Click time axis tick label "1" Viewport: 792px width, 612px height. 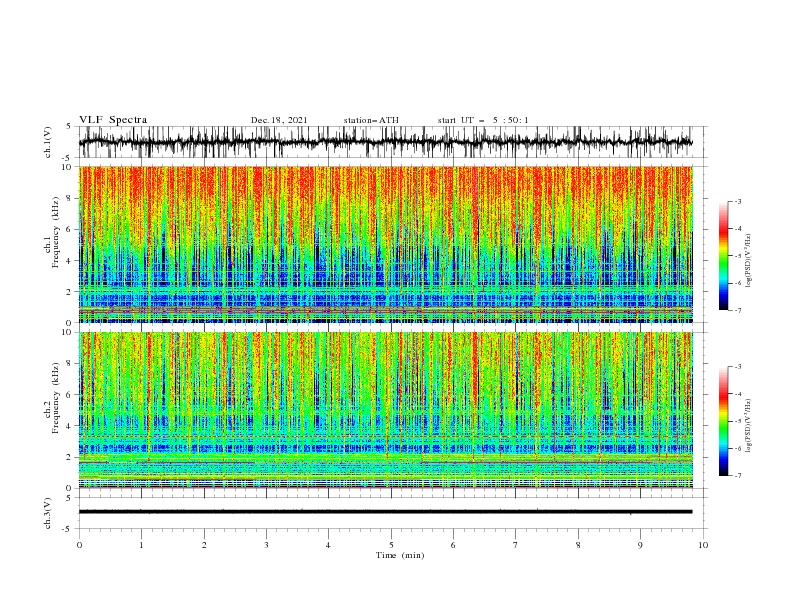141,545
